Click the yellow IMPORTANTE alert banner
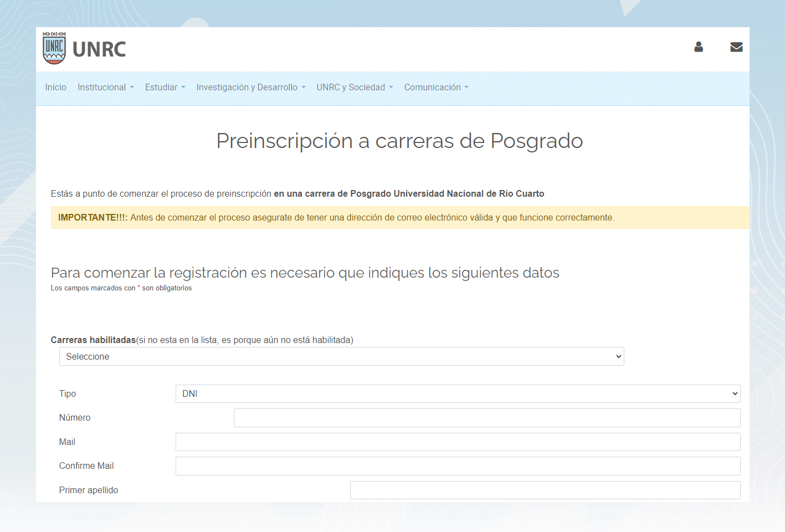The image size is (785, 532). click(399, 218)
